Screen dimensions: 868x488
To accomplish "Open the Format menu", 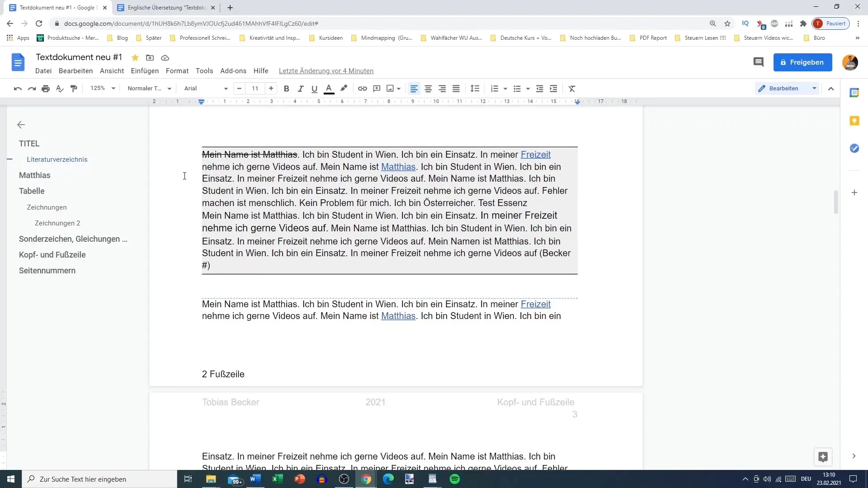I will (x=177, y=71).
